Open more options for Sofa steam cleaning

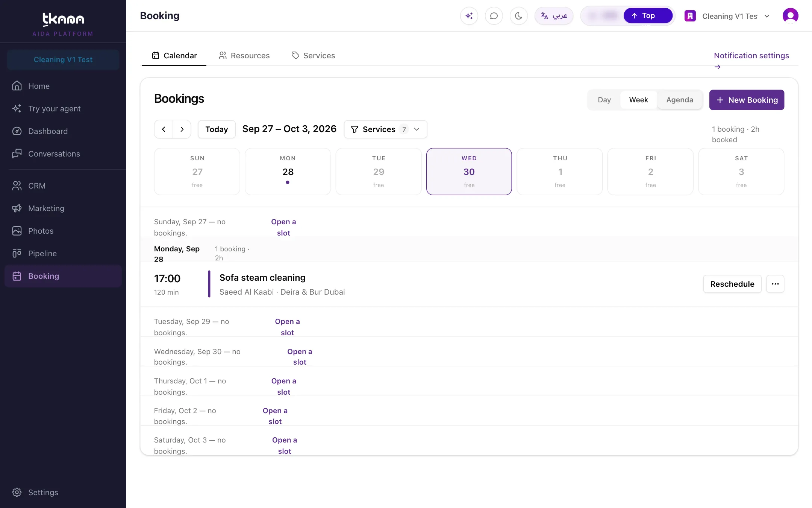tap(775, 284)
